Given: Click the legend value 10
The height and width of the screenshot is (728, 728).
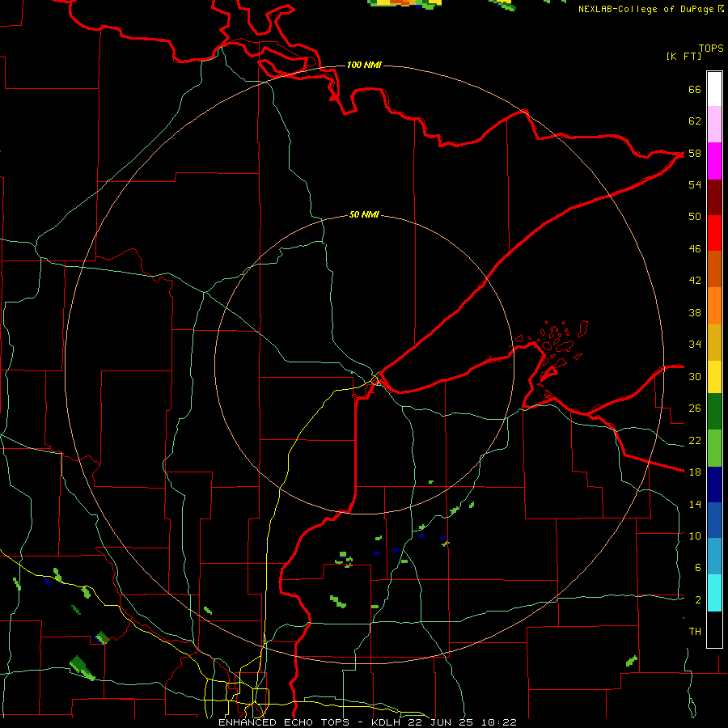Looking at the screenshot, I should [x=695, y=535].
